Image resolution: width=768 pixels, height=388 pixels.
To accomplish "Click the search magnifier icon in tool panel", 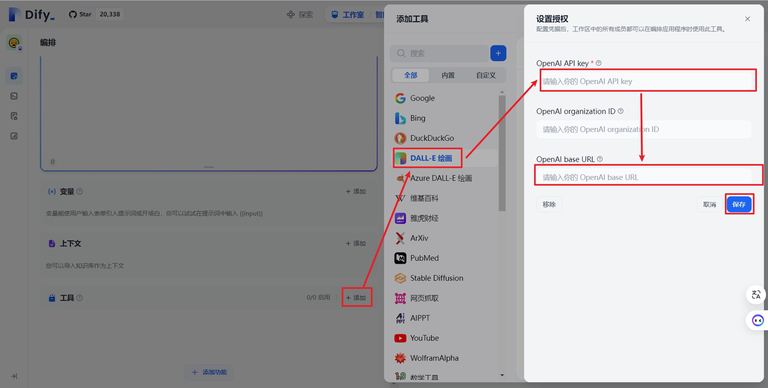I will click(x=401, y=53).
